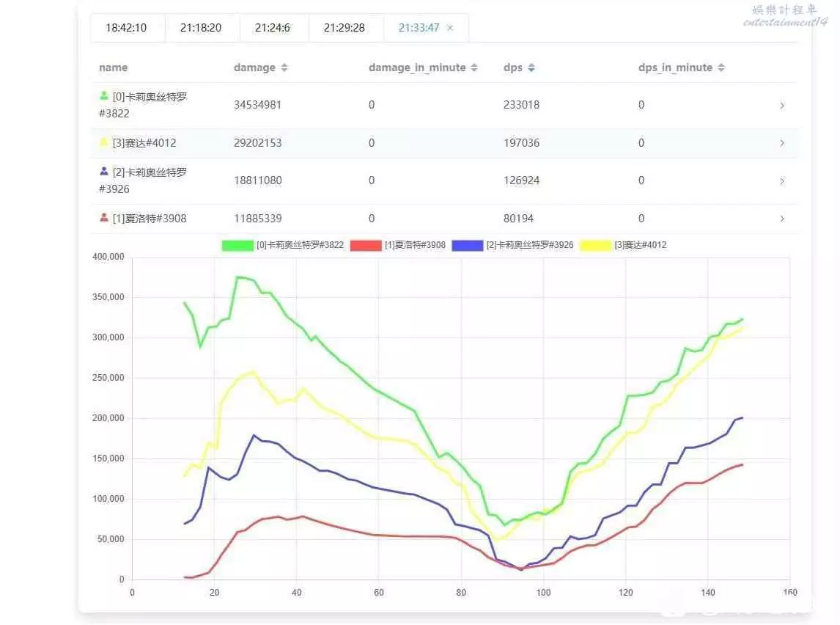Image resolution: width=840 pixels, height=625 pixels.
Task: Toggle blue legend series 卡莉奥丝特罗#3926
Action: click(467, 246)
